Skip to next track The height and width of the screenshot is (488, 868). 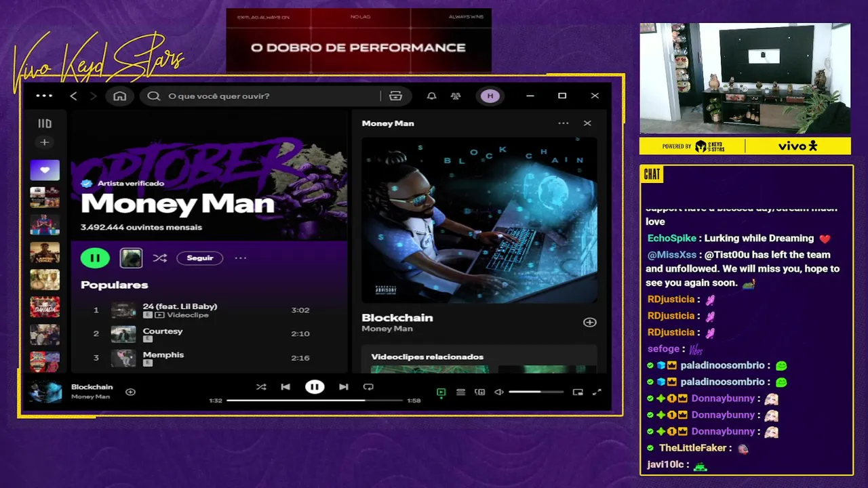344,387
